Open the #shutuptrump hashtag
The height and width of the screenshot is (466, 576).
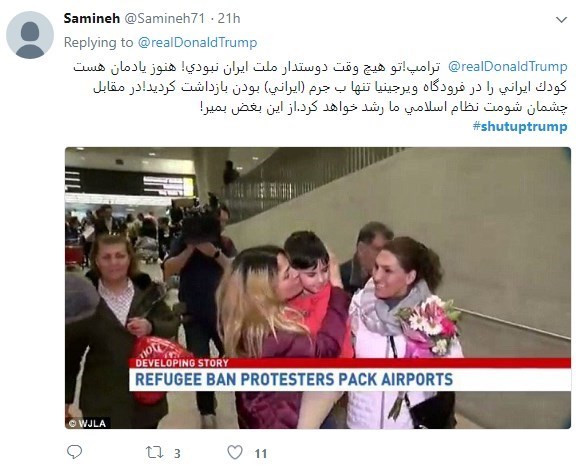tap(520, 126)
